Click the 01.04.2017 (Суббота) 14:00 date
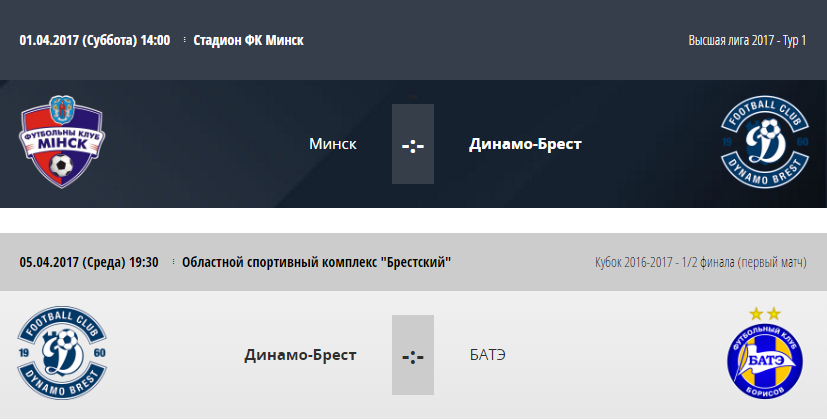The width and height of the screenshot is (827, 420). coord(95,41)
